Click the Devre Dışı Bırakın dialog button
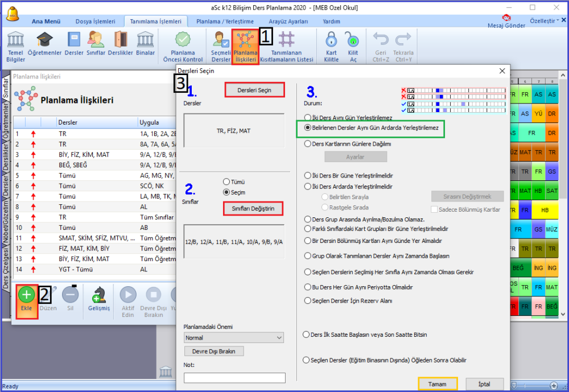The image size is (569, 392). (x=214, y=352)
